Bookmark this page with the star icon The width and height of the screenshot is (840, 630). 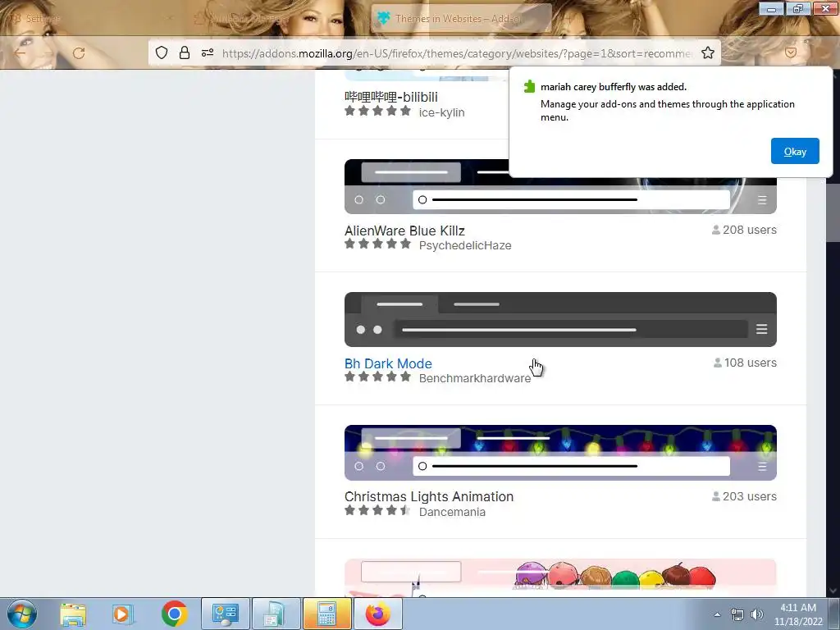708,52
